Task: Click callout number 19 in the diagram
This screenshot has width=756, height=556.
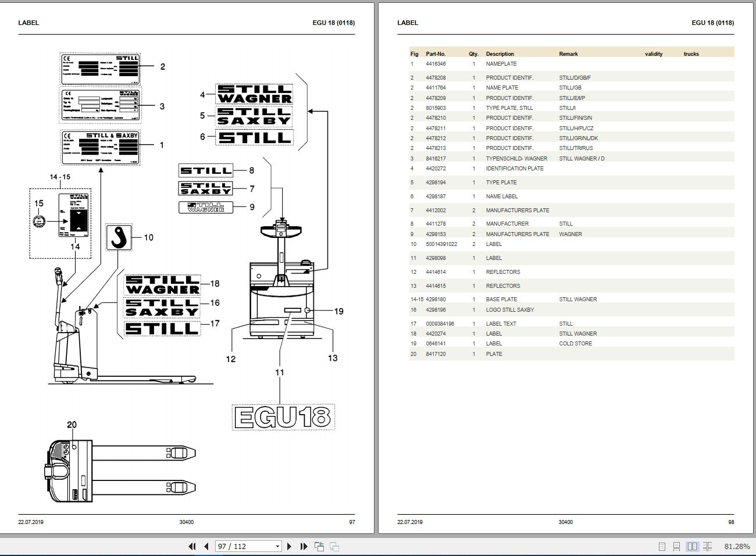Action: 338,311
